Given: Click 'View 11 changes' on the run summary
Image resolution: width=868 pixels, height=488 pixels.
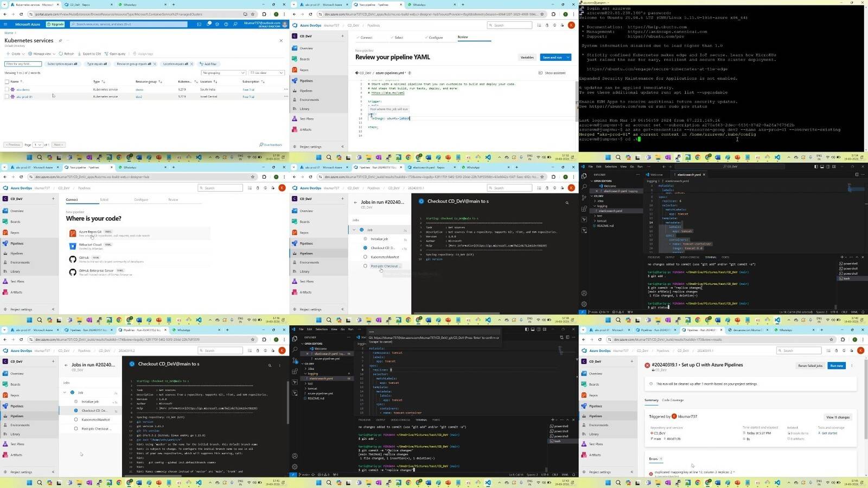Looking at the screenshot, I should [838, 417].
